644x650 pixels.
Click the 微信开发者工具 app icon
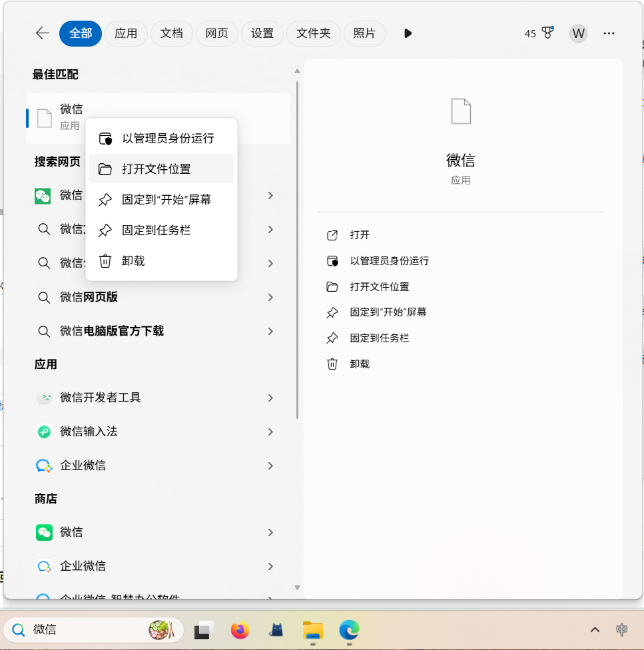[x=44, y=398]
